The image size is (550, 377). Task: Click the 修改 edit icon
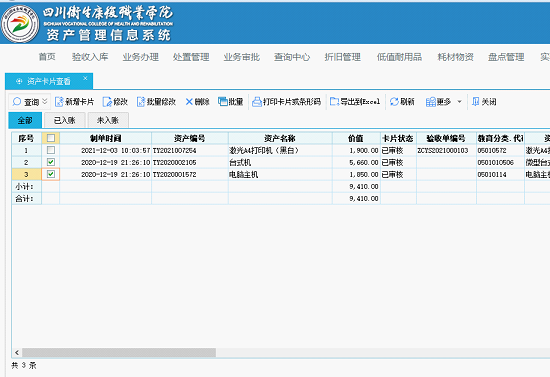coord(107,102)
